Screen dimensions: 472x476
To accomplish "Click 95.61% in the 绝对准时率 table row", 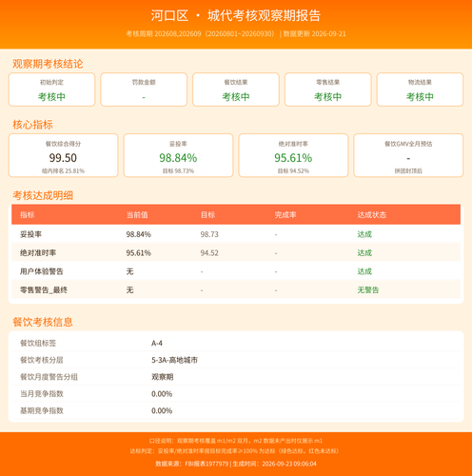I will 139,253.
